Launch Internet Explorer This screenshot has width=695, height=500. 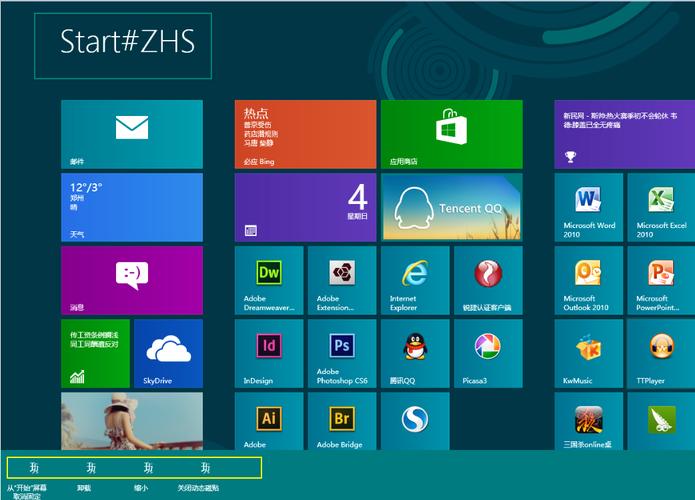(415, 281)
